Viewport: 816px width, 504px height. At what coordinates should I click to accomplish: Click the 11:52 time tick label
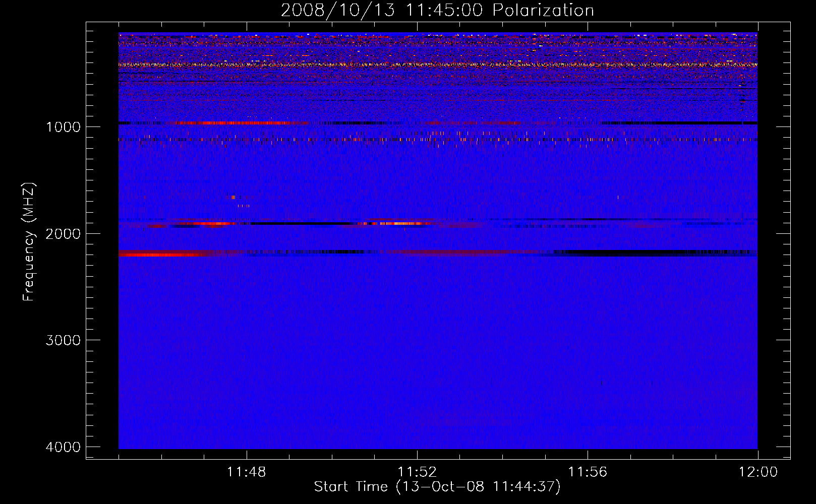(x=417, y=472)
